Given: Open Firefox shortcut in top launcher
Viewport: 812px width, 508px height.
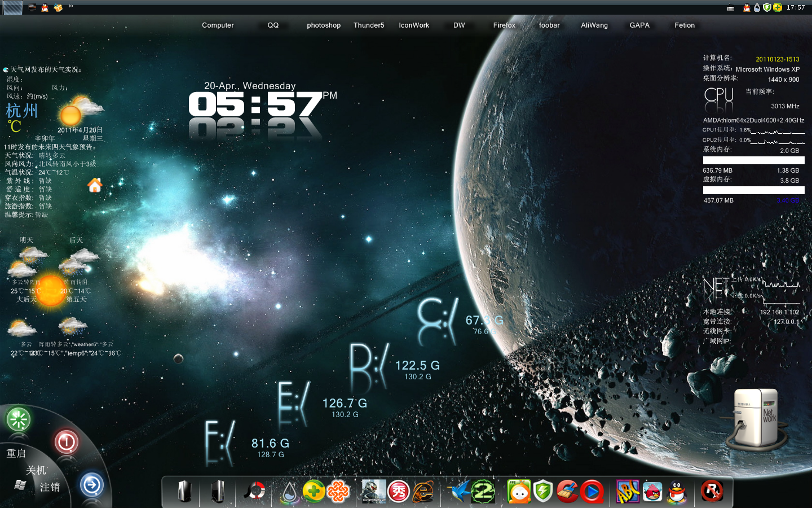Looking at the screenshot, I should click(x=504, y=25).
